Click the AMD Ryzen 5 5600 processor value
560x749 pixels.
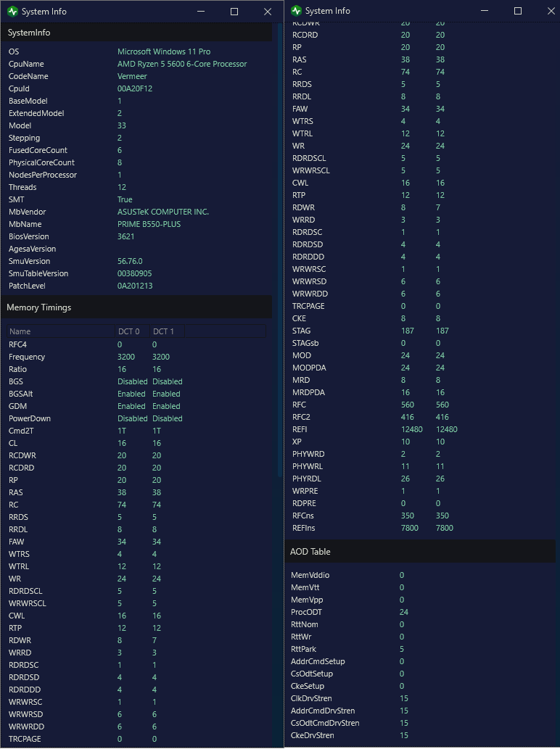tap(182, 64)
